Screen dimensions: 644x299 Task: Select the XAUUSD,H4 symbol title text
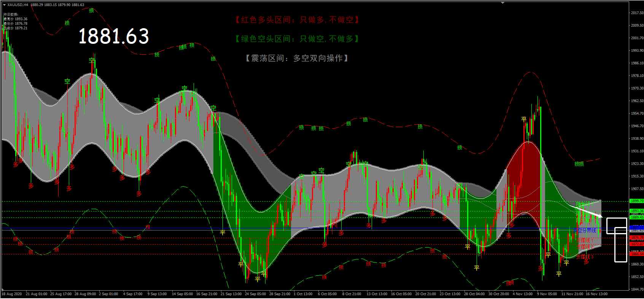click(x=18, y=5)
